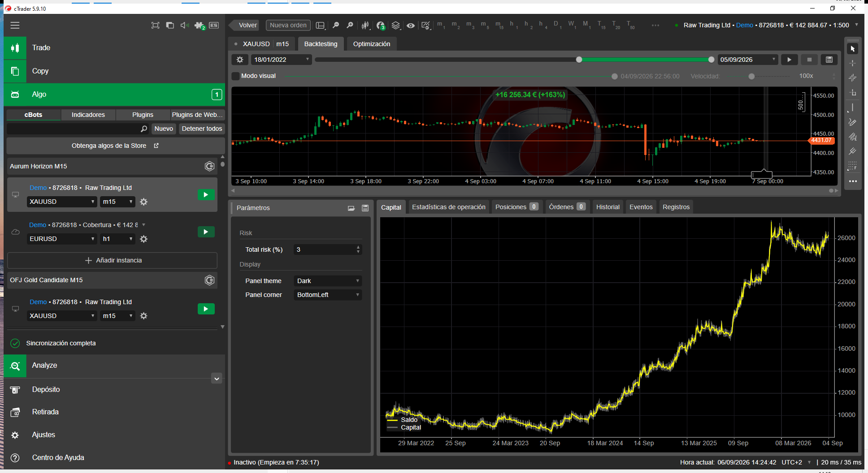Click the Nuevo cBot button

[164, 129]
